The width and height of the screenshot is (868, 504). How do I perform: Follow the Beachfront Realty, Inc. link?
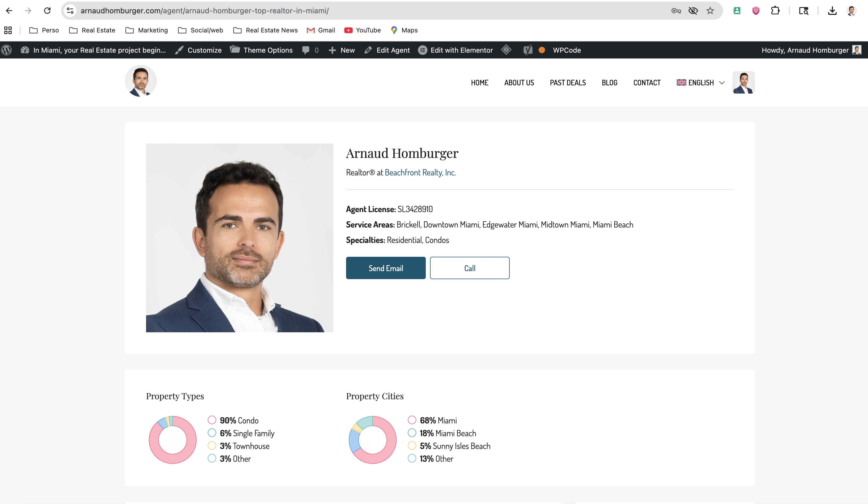420,172
